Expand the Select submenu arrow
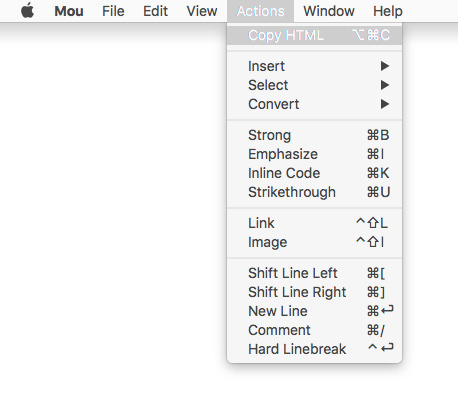 [385, 85]
